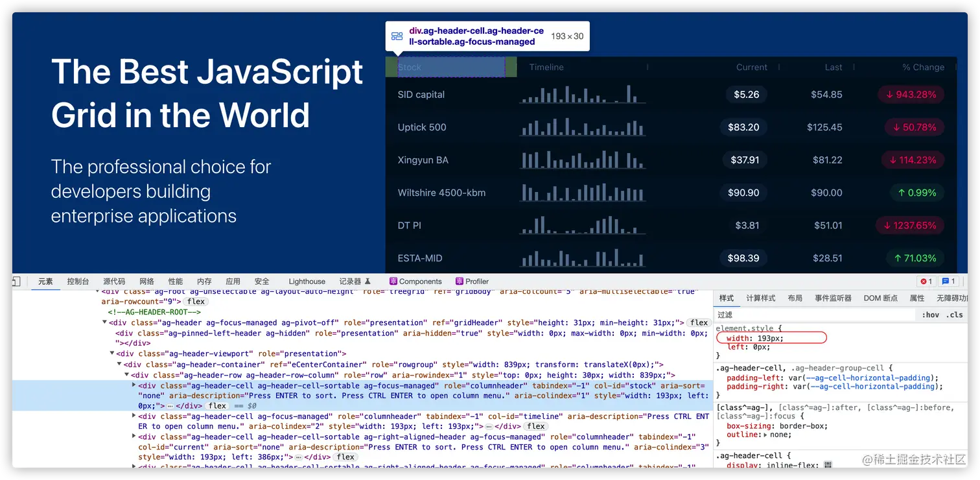Click flex badge on ag-header gridHeader line
Image resolution: width=980 pixels, height=480 pixels.
click(699, 322)
